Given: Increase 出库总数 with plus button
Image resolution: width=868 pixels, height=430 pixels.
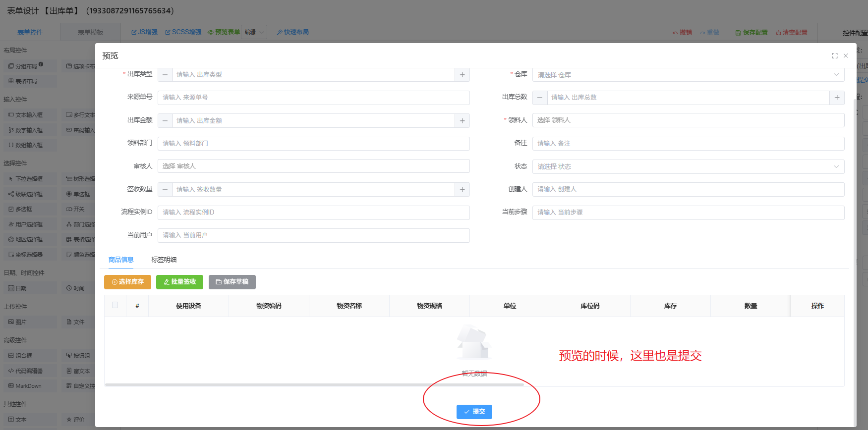Looking at the screenshot, I should click(x=837, y=98).
